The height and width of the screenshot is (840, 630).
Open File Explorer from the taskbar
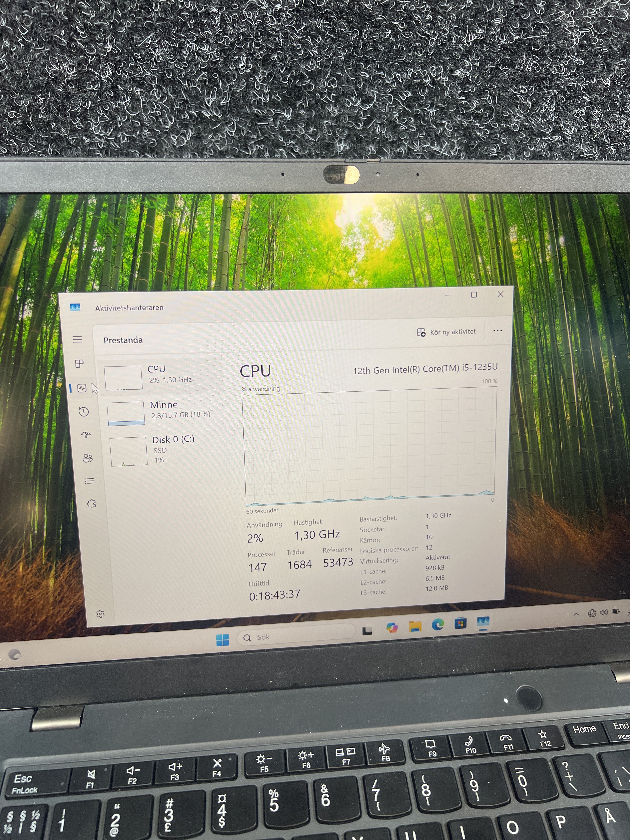pos(415,626)
